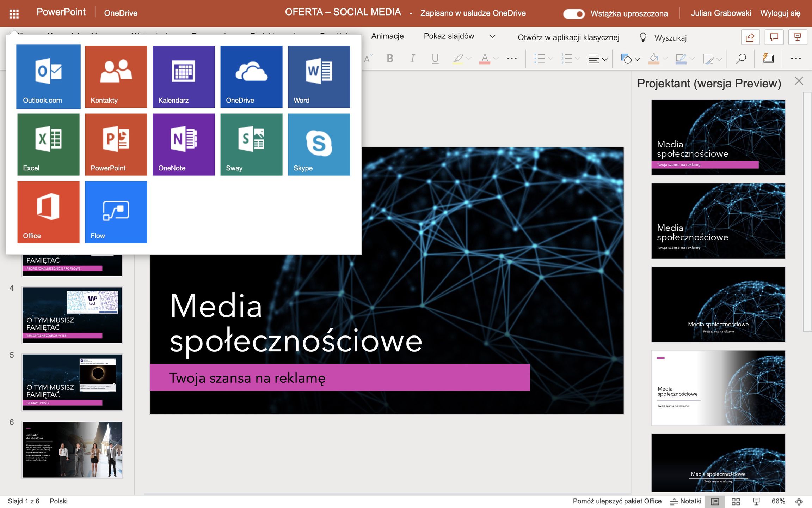Screen dimensions: 812x508
Task: Click the text alignment icon
Action: 593,59
